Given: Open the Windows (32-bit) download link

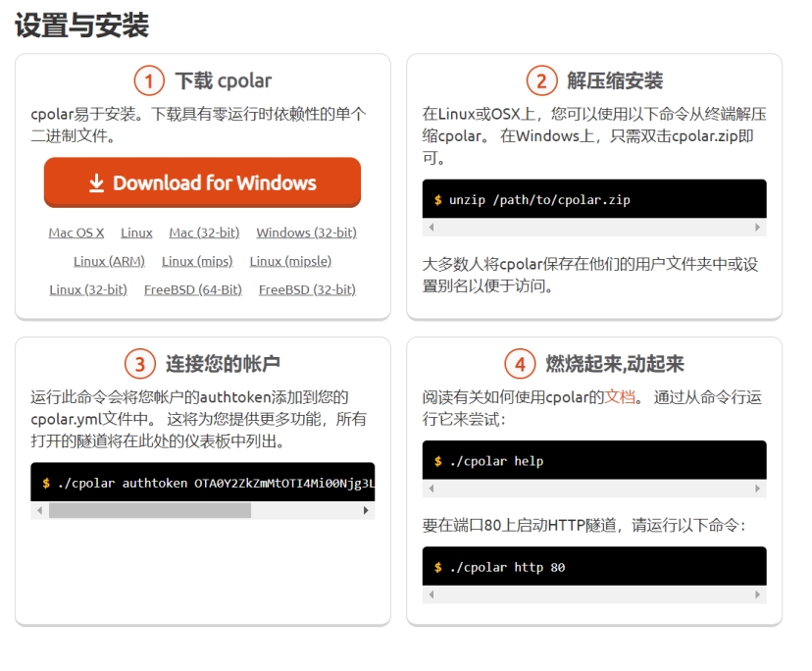Looking at the screenshot, I should (x=307, y=232).
